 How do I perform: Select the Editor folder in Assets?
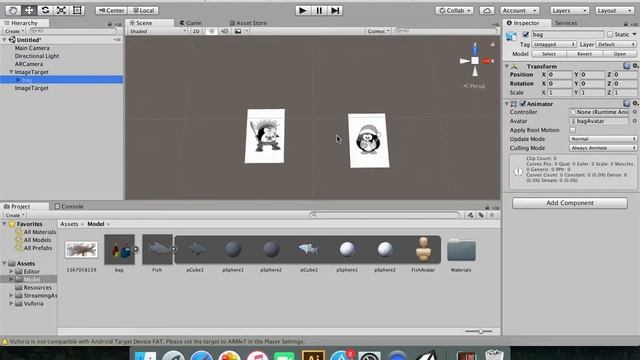click(x=31, y=271)
